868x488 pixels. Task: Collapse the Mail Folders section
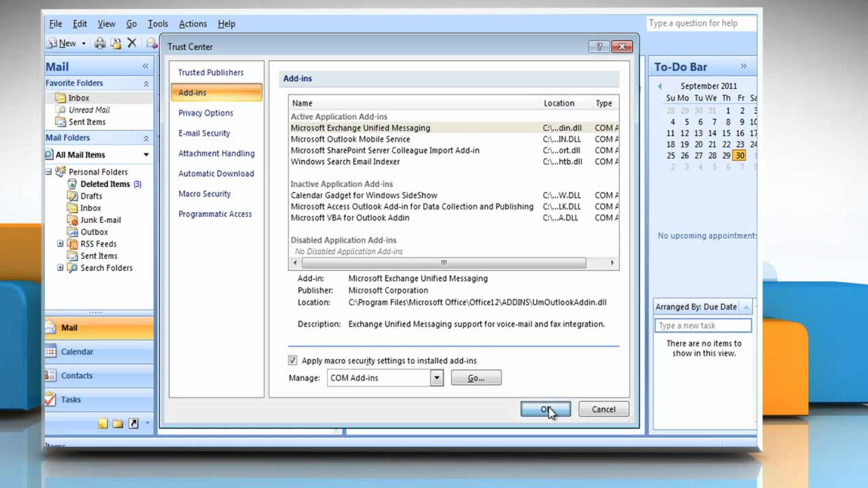point(146,138)
